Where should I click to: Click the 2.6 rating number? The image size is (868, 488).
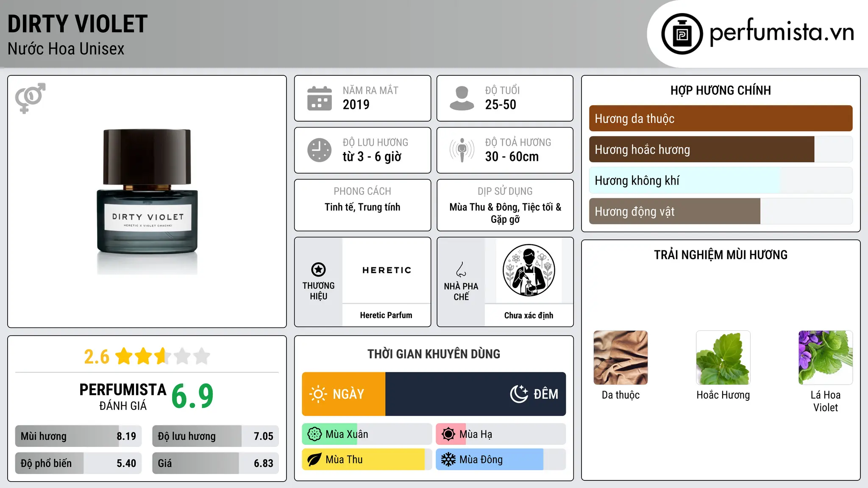tap(97, 357)
